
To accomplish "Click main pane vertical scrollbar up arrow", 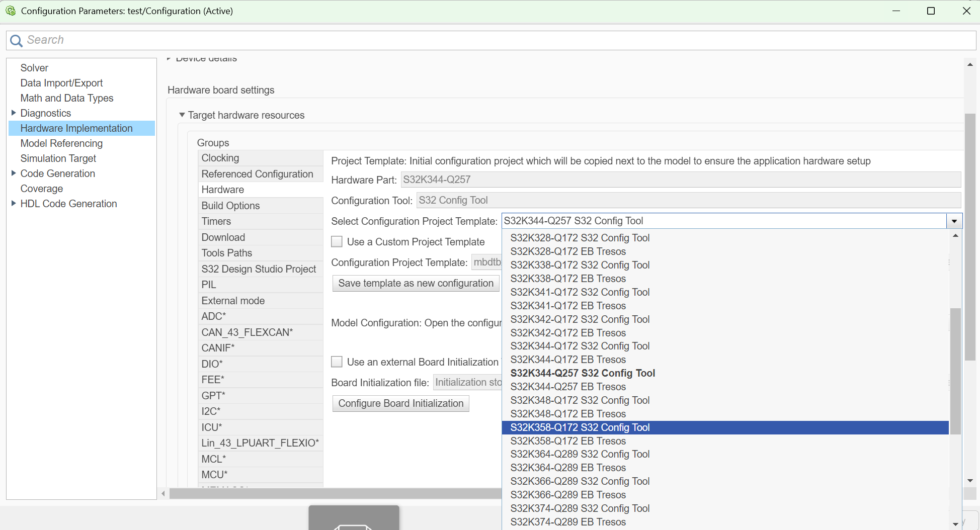I will (970, 64).
